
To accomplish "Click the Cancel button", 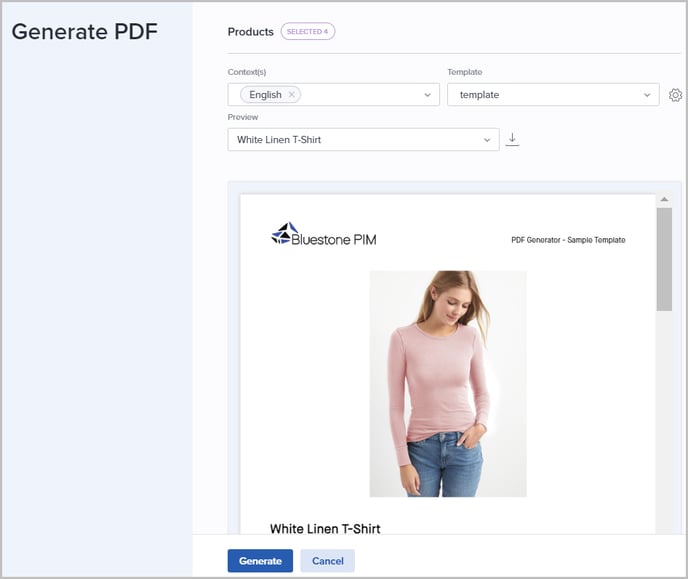I will click(327, 561).
